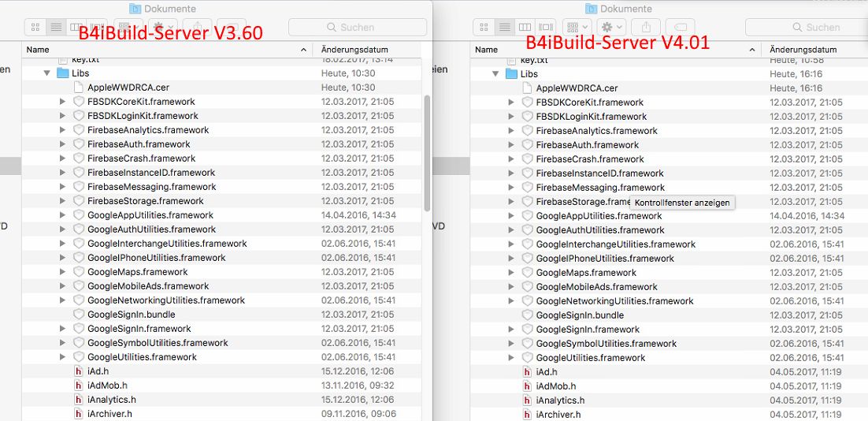Screen dimensions: 868x421
Task: Select GoogleSignIn.framework name in right window
Action: tap(588, 329)
